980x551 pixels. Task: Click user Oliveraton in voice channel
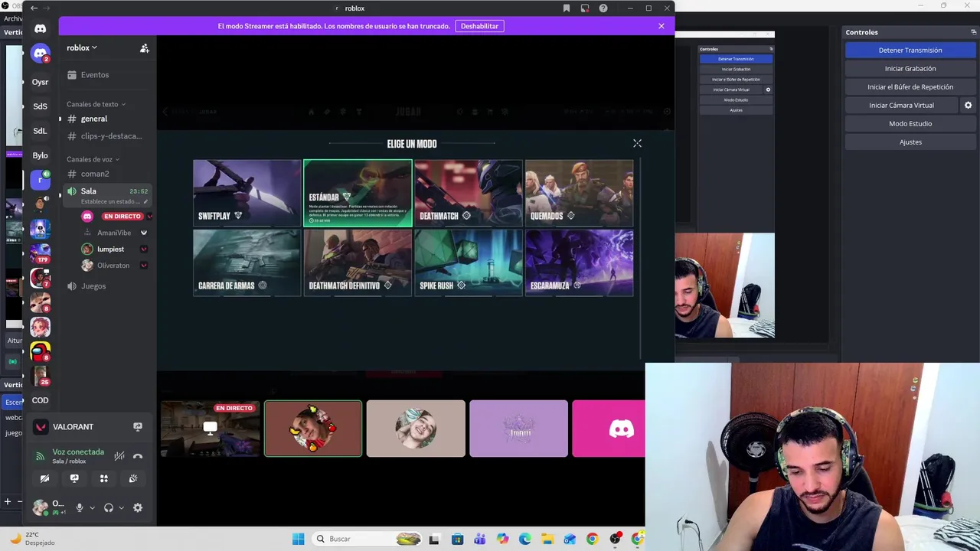tap(115, 266)
